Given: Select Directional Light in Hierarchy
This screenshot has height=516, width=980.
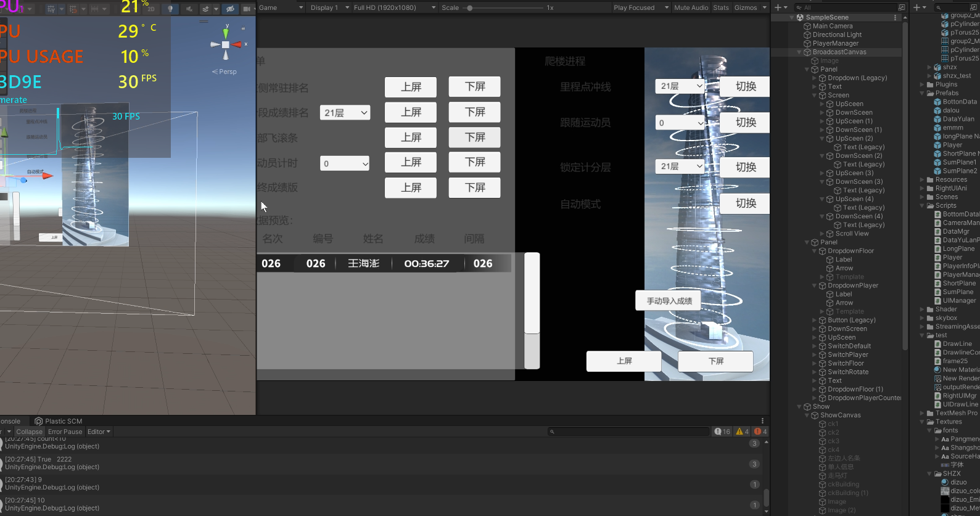Looking at the screenshot, I should click(x=837, y=35).
